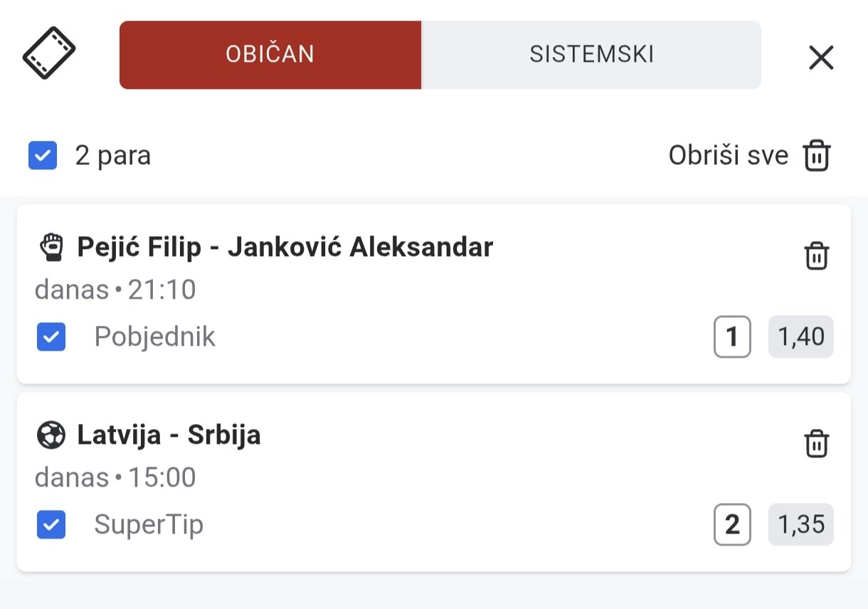Click the 1,40 odds button
Image resolution: width=868 pixels, height=609 pixels.
click(801, 337)
